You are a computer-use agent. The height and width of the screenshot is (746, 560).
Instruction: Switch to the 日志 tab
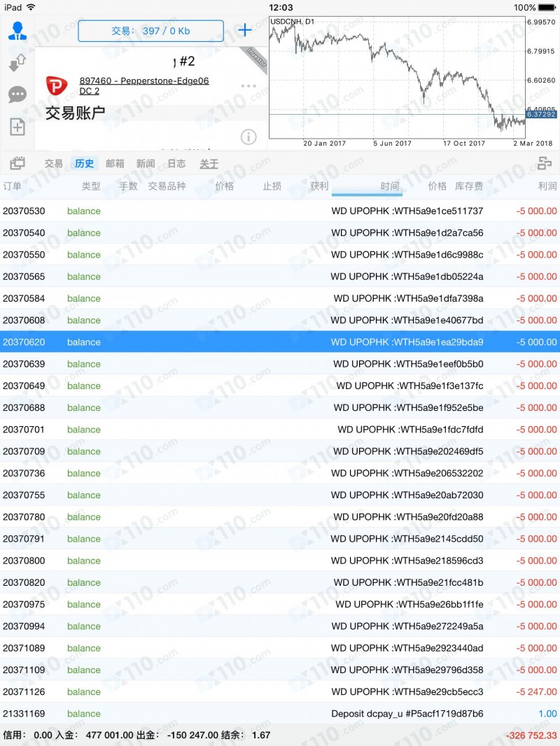click(177, 164)
